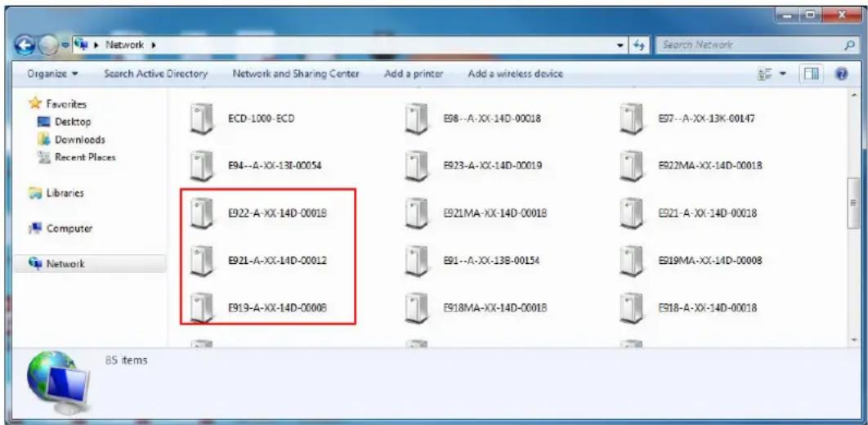This screenshot has width=868, height=425.
Task: Open Desktop in the navigation pane
Action: pos(73,122)
